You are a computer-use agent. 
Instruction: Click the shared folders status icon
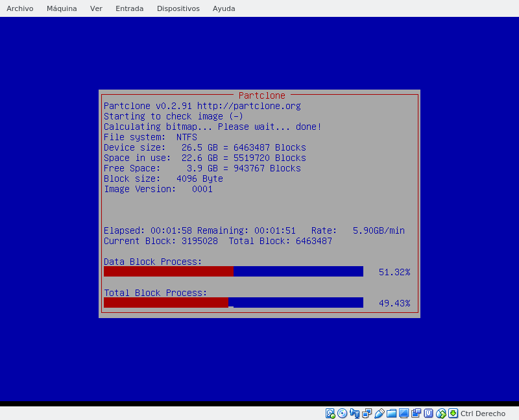pyautogui.click(x=392, y=414)
